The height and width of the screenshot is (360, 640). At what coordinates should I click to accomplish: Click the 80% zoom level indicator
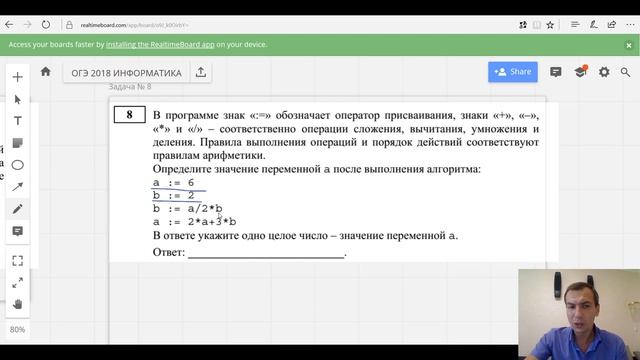(18, 329)
